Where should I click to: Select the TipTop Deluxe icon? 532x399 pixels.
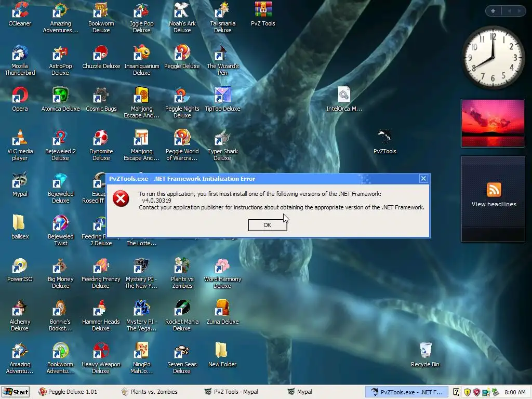(222, 99)
